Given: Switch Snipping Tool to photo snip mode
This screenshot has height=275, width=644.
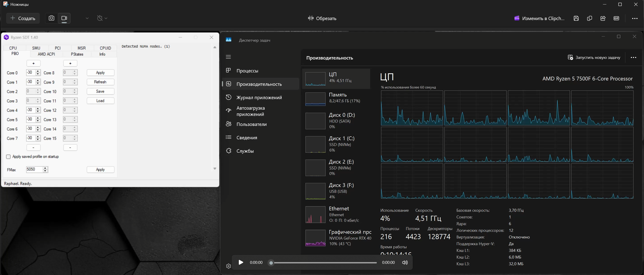Looking at the screenshot, I should 52,18.
